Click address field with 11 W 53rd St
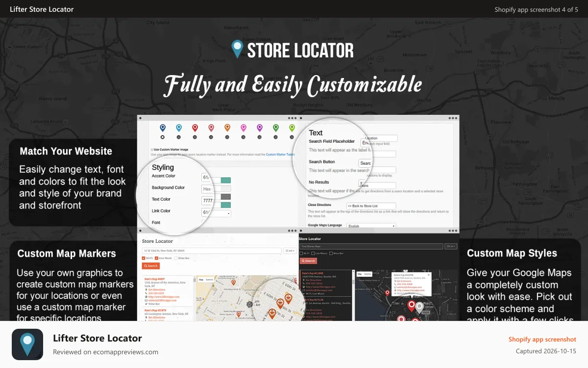This screenshot has width=588, height=368. (211, 250)
